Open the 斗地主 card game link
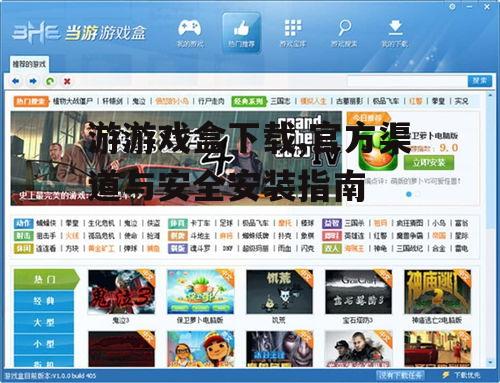 click(200, 236)
